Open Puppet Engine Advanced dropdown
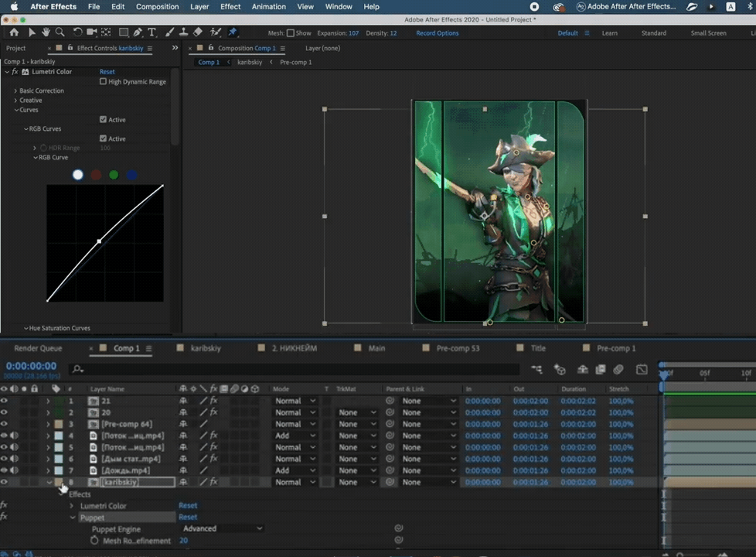 point(223,528)
